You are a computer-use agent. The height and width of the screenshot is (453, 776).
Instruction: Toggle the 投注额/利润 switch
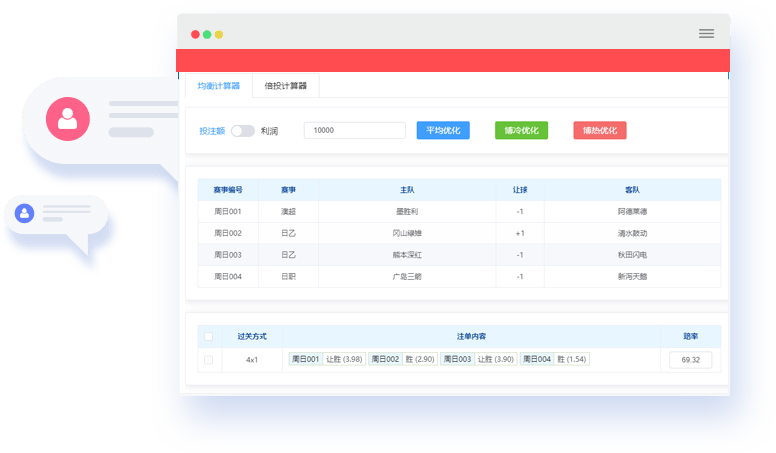coord(243,131)
